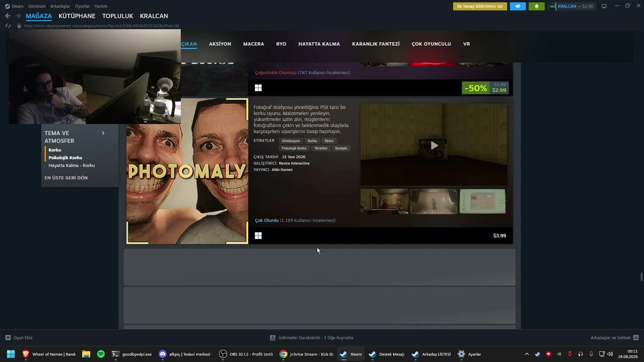Viewport: 644px width, 362px height.
Task: Open the green notifications bell
Action: click(536, 6)
